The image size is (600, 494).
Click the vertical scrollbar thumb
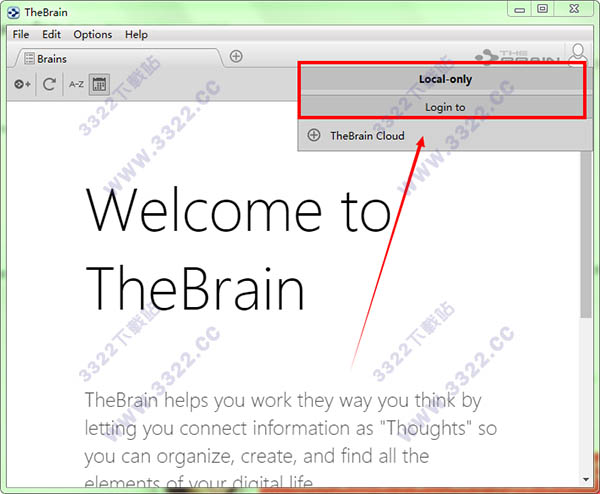tap(585, 234)
